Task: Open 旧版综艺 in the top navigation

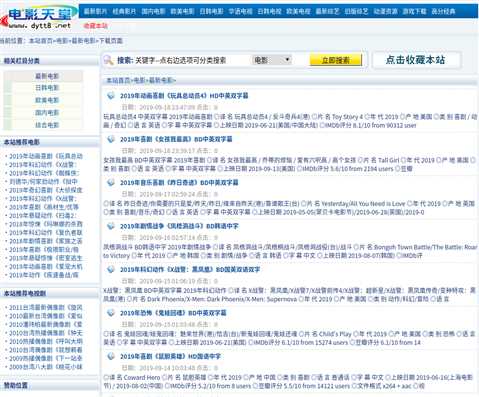Action: 356,11
